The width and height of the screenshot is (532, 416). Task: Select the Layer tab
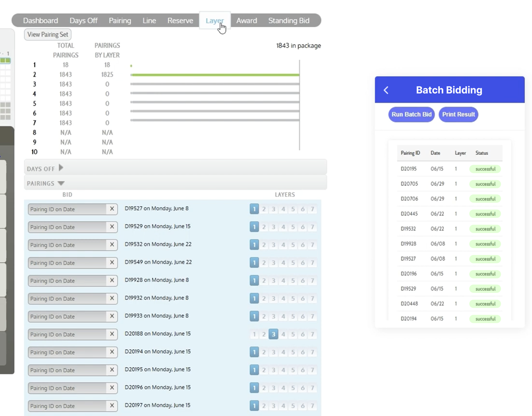pos(215,20)
